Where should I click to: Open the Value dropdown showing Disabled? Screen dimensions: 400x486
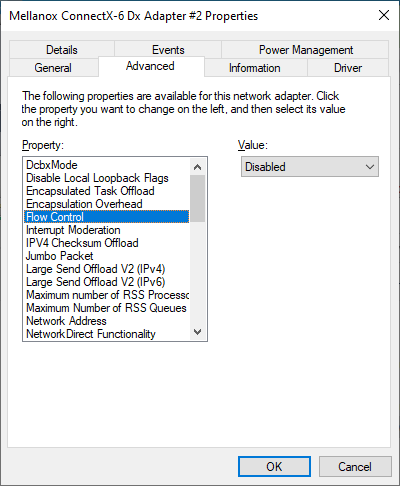[x=310, y=167]
